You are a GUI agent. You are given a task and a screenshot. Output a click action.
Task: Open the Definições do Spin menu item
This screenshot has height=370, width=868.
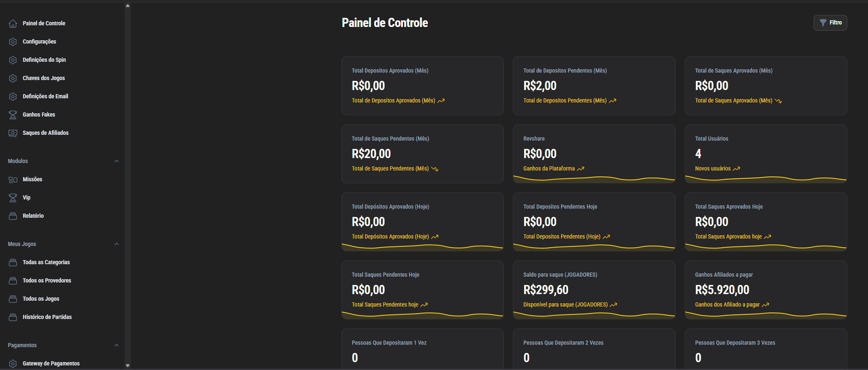coord(44,60)
